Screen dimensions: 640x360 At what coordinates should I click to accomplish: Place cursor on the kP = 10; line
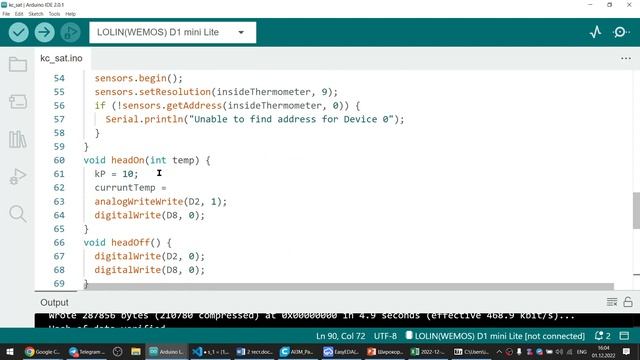116,174
